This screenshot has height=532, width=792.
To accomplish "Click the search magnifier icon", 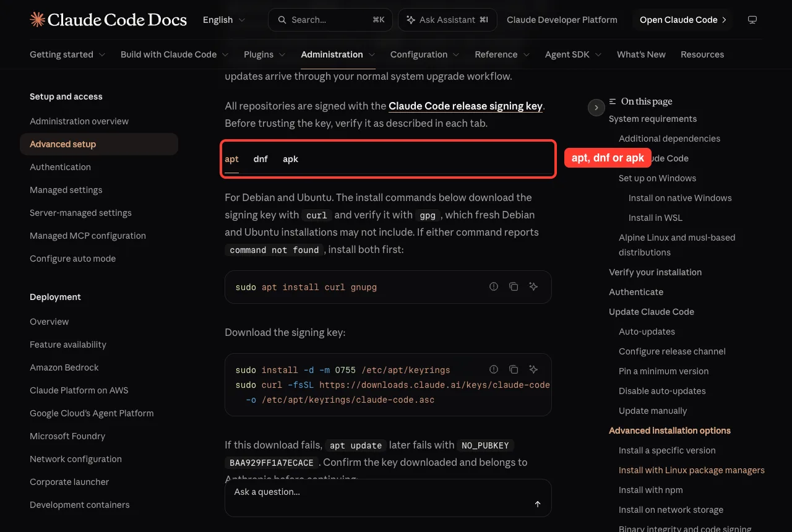I will pos(282,20).
